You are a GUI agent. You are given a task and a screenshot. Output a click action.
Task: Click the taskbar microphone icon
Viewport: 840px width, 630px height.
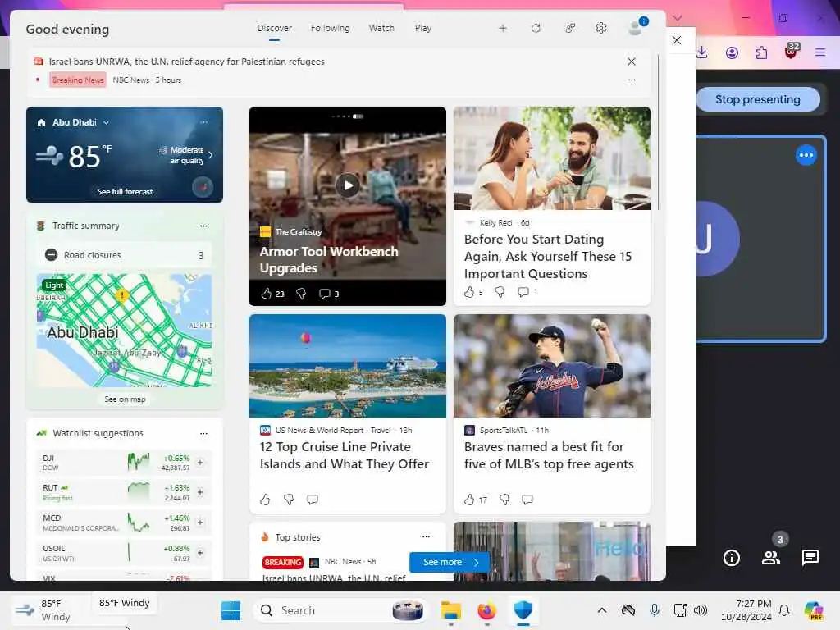coord(654,610)
